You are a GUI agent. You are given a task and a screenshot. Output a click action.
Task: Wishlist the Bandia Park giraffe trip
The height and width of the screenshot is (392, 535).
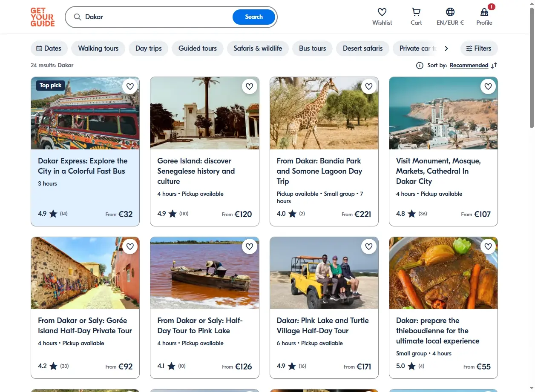point(369,86)
